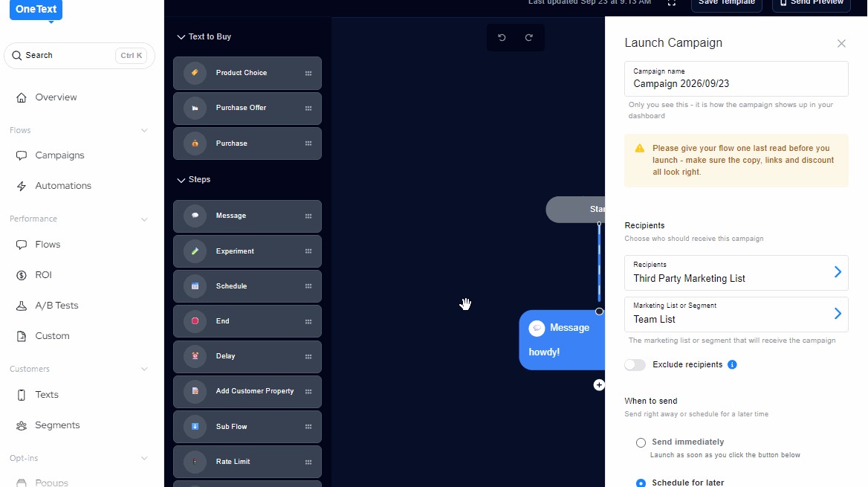Click Send Preview button
868x487 pixels.
[812, 4]
